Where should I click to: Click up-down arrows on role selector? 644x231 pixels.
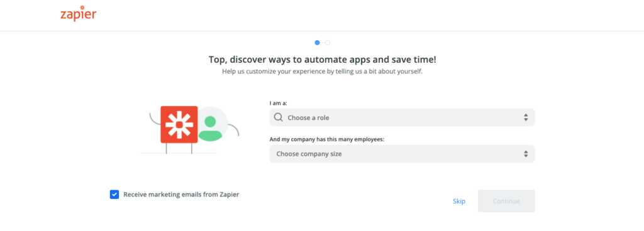pyautogui.click(x=526, y=117)
